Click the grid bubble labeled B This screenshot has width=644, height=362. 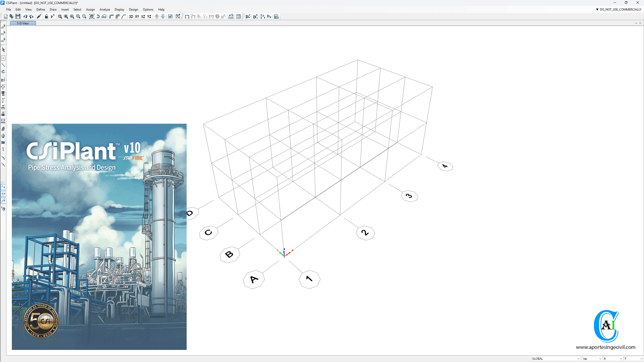pyautogui.click(x=229, y=255)
